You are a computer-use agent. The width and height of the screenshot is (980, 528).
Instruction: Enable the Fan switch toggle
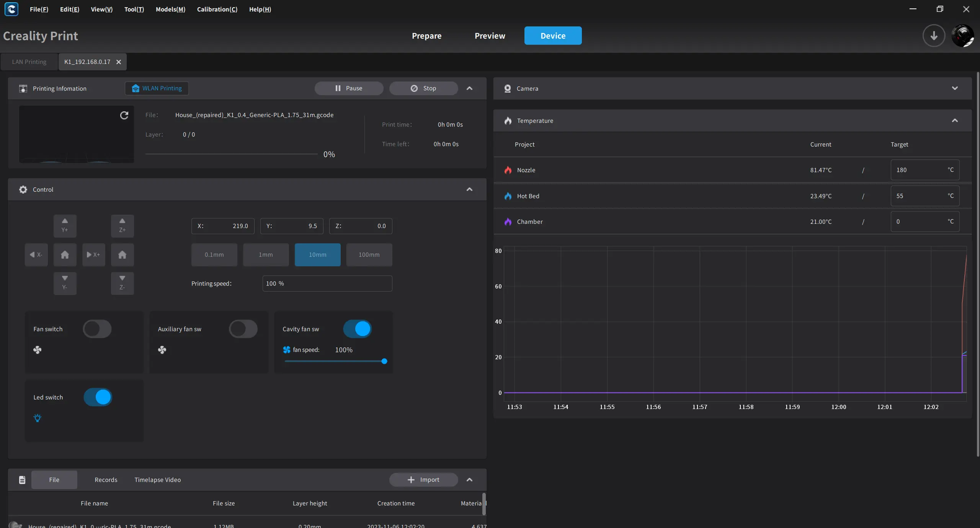click(x=97, y=329)
